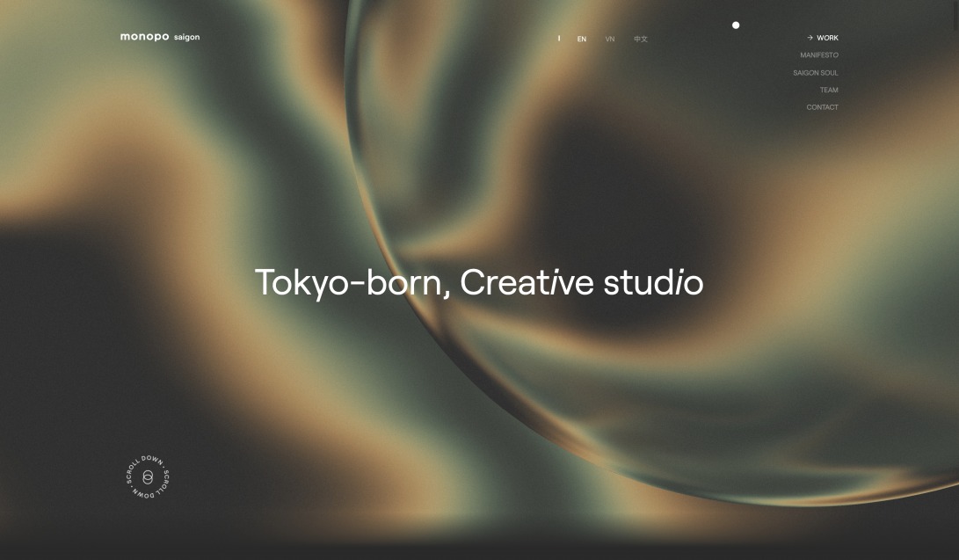Navigate to SAIGON SOUL

tap(814, 72)
